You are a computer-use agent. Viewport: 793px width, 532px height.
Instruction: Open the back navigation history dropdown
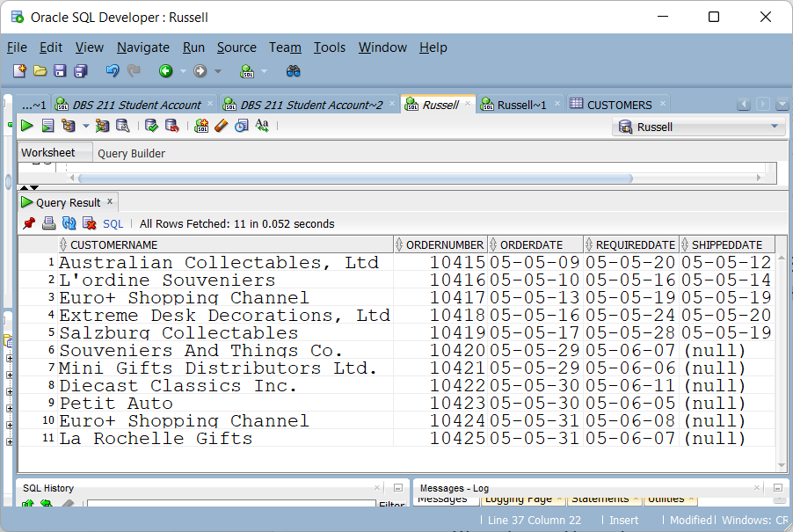183,71
